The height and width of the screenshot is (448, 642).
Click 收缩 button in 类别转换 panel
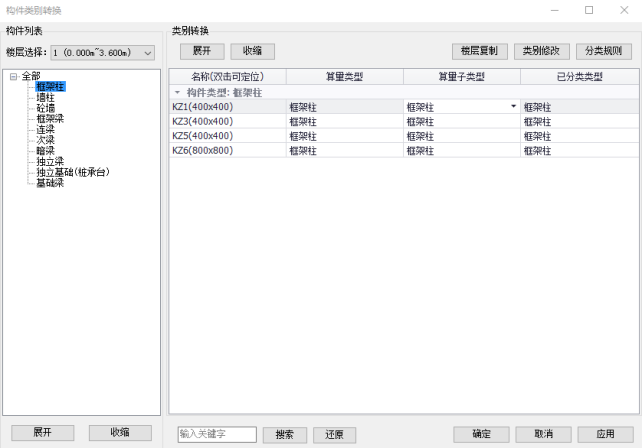pyautogui.click(x=252, y=51)
